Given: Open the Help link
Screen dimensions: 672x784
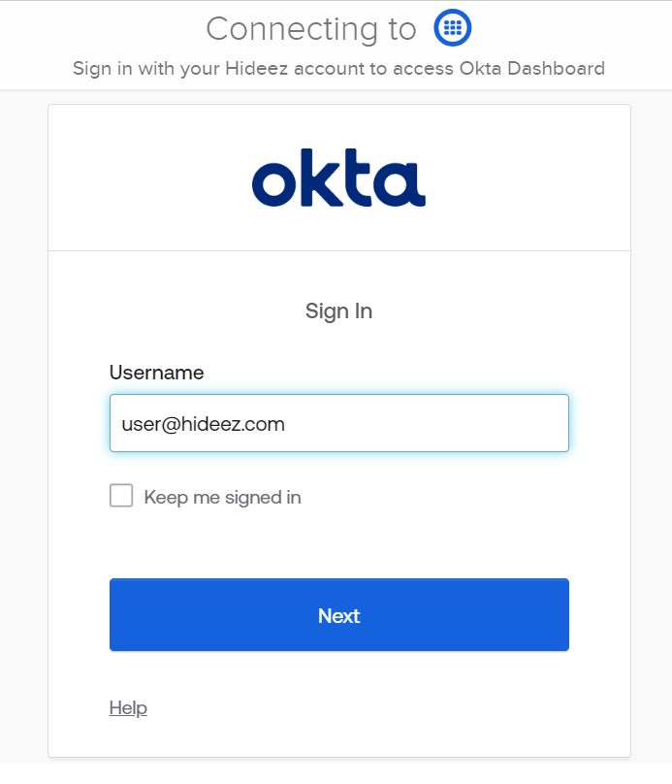Looking at the screenshot, I should click(x=128, y=707).
